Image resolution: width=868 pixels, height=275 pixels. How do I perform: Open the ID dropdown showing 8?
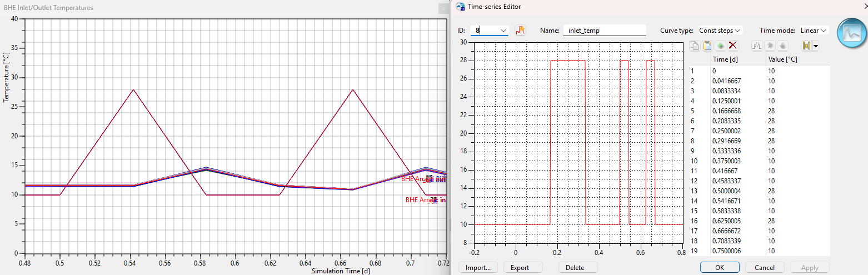[x=503, y=31]
